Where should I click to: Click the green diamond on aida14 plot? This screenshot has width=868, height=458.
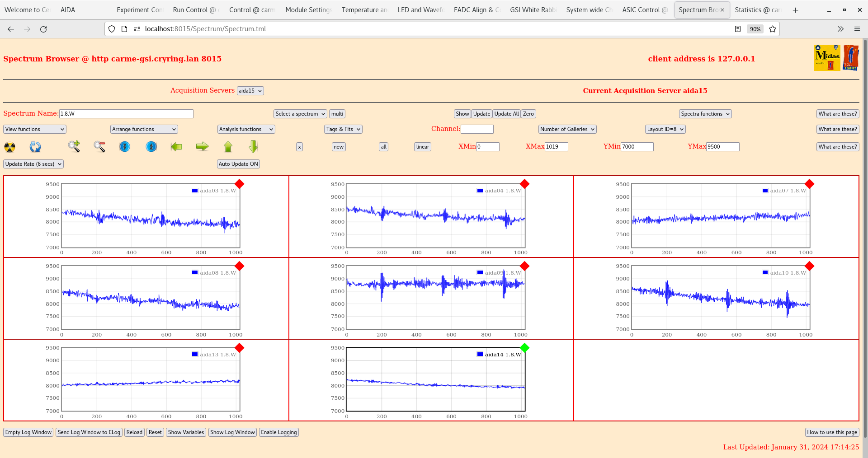[x=524, y=348]
